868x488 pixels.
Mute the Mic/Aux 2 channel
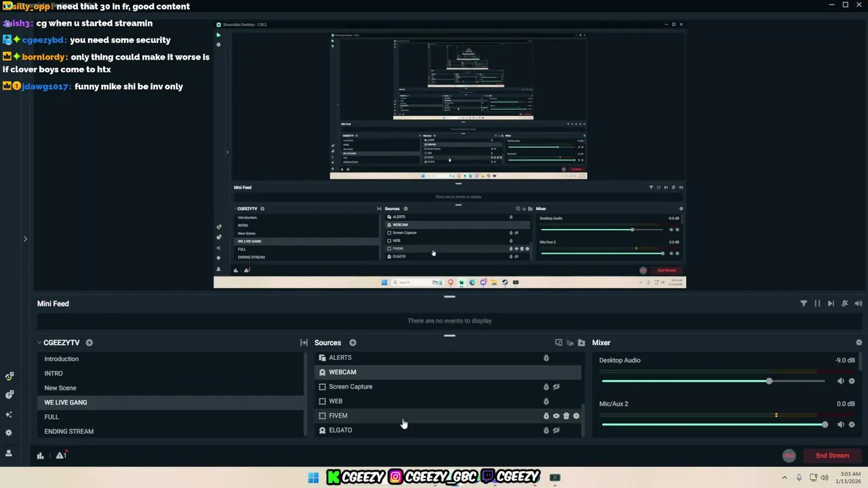(x=841, y=424)
